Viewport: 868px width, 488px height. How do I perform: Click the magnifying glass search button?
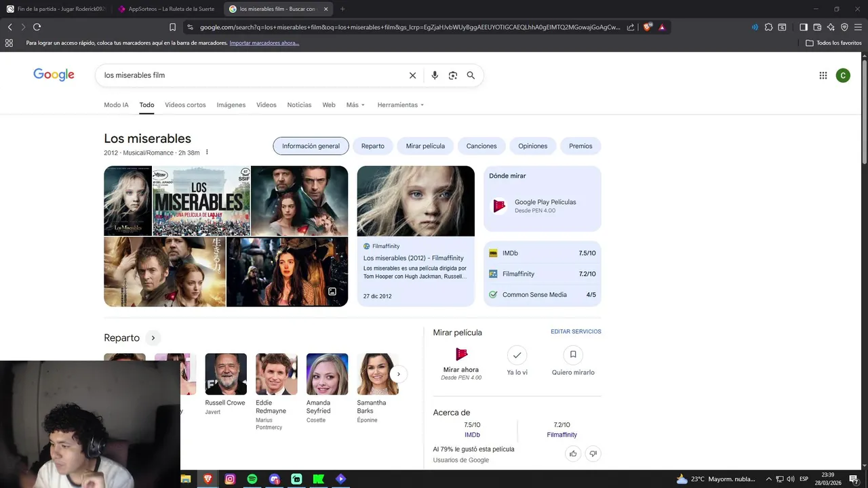tap(471, 75)
